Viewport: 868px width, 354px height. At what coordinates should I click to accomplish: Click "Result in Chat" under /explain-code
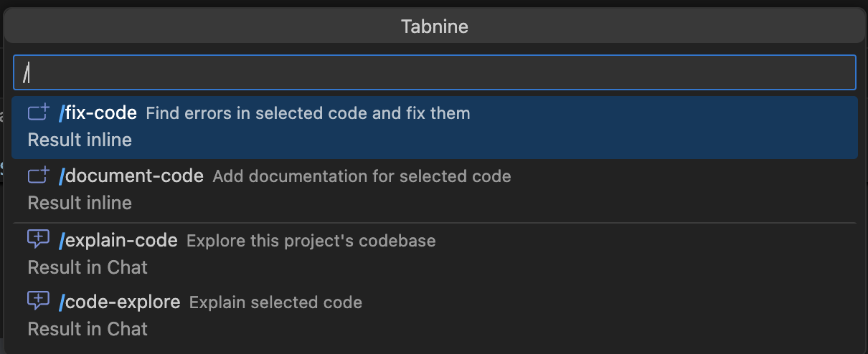click(x=88, y=267)
